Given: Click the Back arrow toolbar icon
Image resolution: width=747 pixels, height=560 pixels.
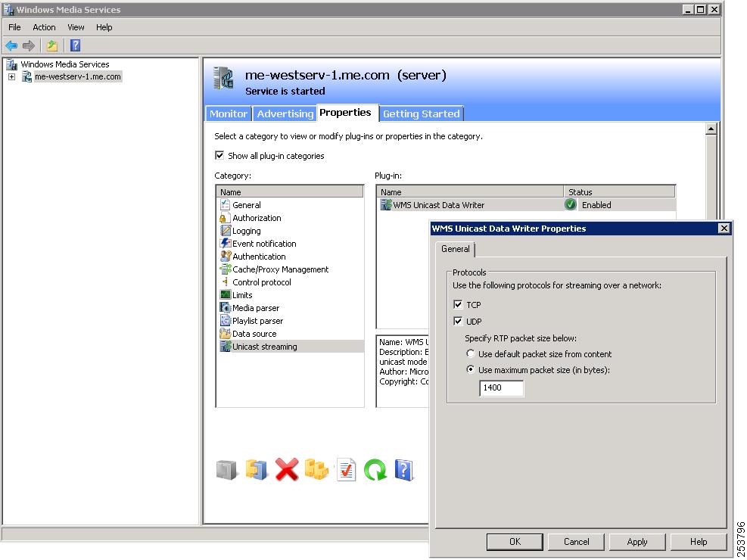Looking at the screenshot, I should coord(11,45).
